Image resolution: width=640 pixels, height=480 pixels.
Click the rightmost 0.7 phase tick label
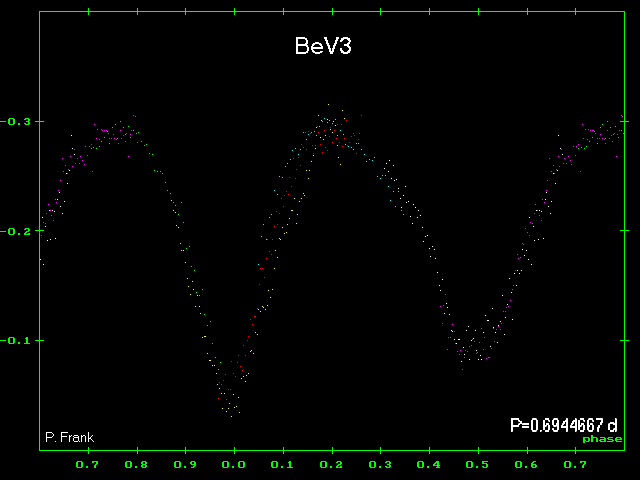[x=575, y=465]
